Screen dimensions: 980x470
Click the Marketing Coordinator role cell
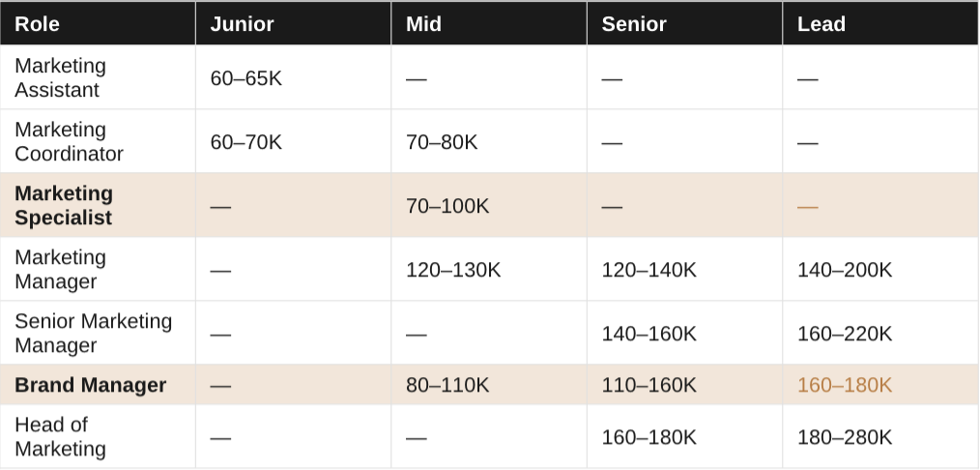98,141
